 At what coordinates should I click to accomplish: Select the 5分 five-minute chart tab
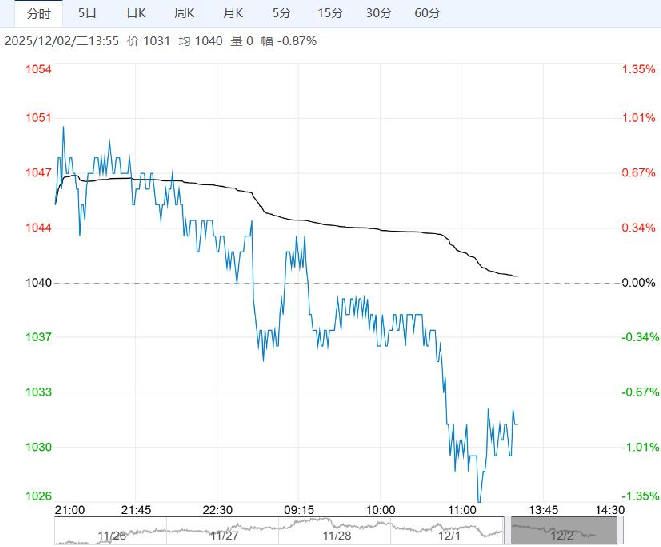(x=281, y=13)
